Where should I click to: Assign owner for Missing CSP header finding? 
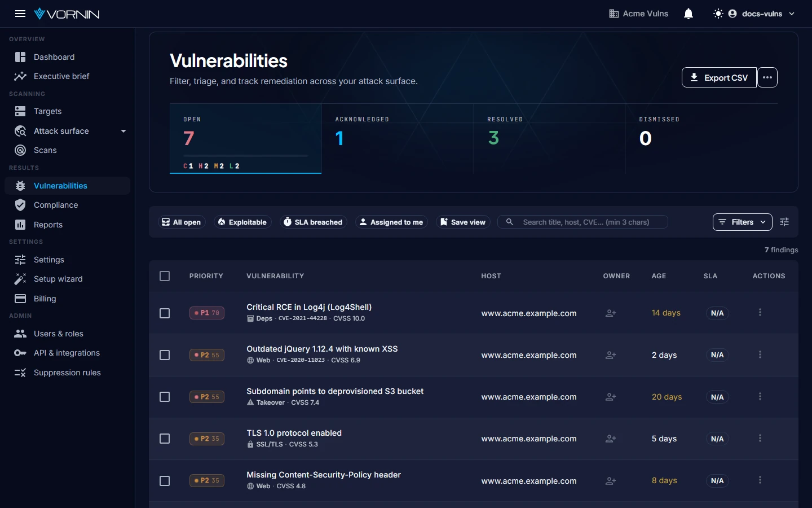[x=611, y=481]
